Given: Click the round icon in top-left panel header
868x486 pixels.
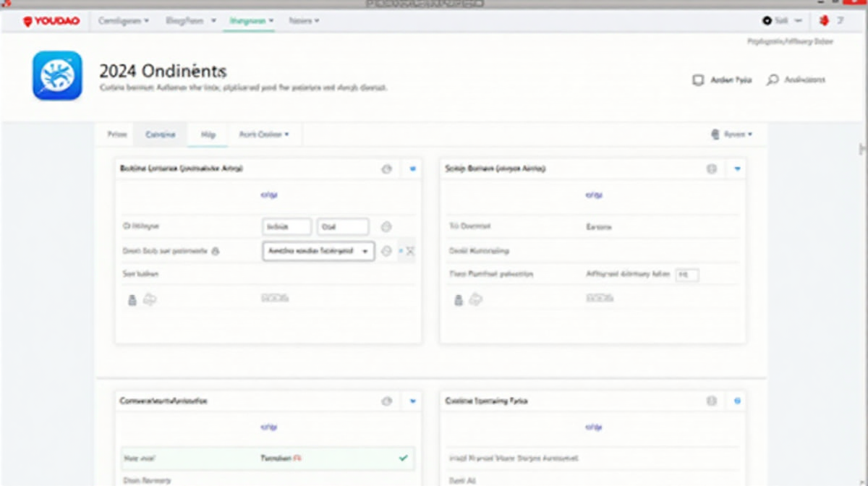Looking at the screenshot, I should 386,169.
